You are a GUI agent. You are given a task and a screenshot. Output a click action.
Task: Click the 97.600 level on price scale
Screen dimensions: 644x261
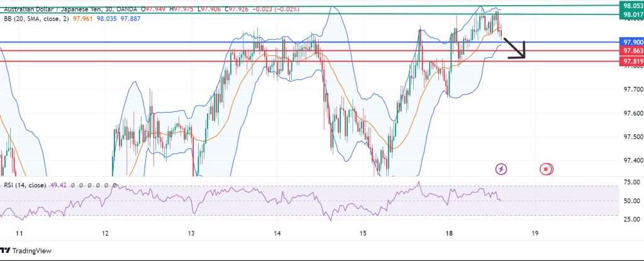click(630, 113)
